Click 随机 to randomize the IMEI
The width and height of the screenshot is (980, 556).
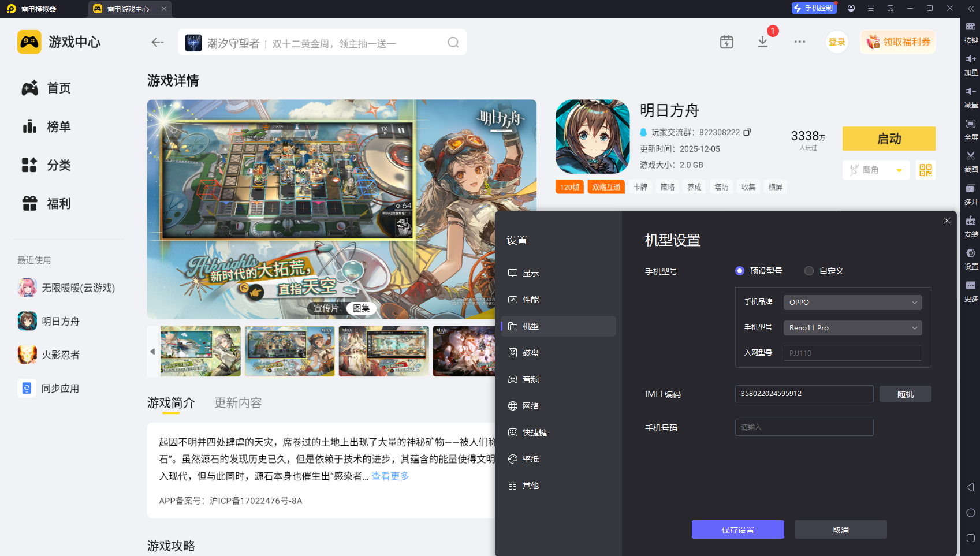905,393
